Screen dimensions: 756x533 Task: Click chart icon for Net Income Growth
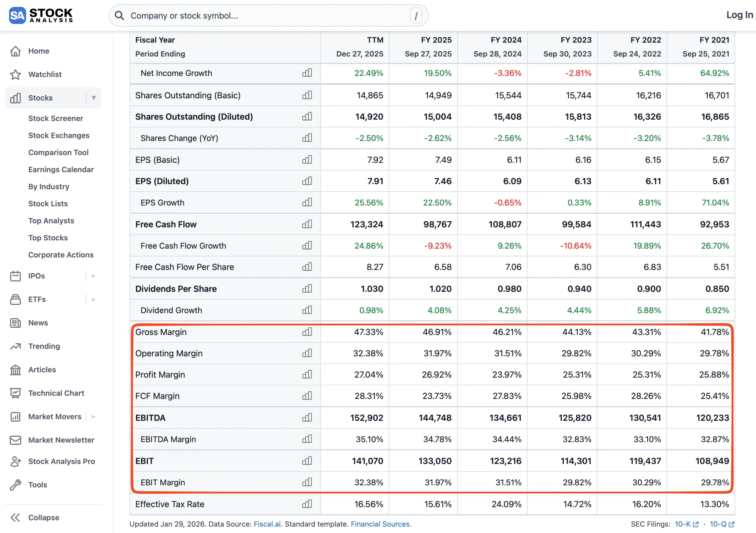click(x=307, y=73)
